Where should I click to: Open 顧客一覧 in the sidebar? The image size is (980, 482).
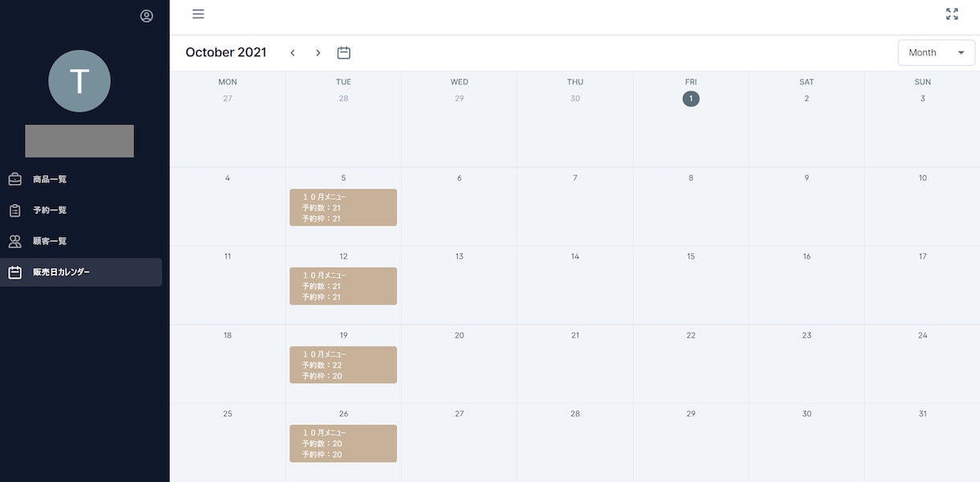point(81,241)
